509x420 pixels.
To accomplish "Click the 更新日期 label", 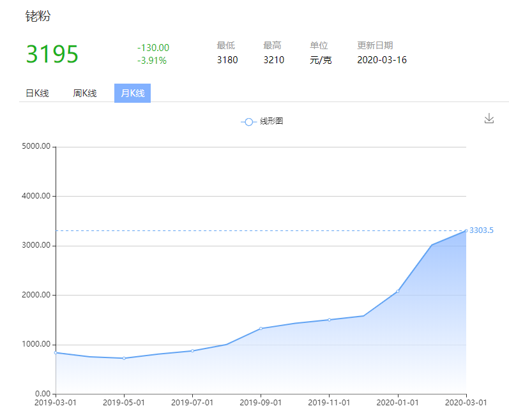I will pyautogui.click(x=375, y=45).
